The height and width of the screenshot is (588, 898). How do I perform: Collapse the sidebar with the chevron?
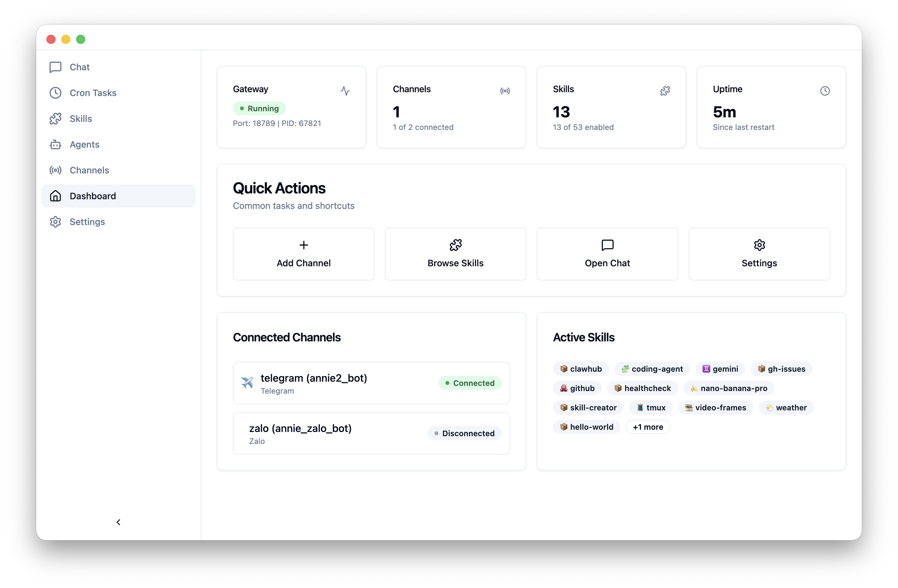tap(118, 522)
